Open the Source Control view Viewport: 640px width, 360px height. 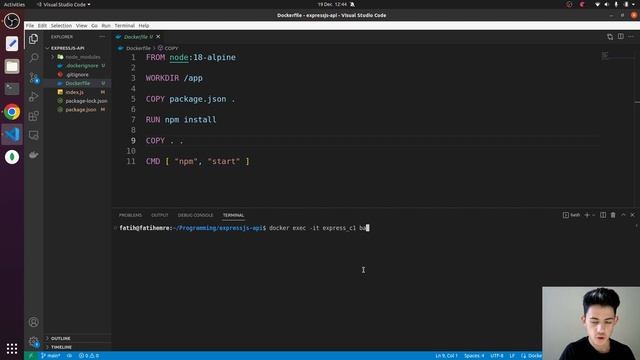33,77
